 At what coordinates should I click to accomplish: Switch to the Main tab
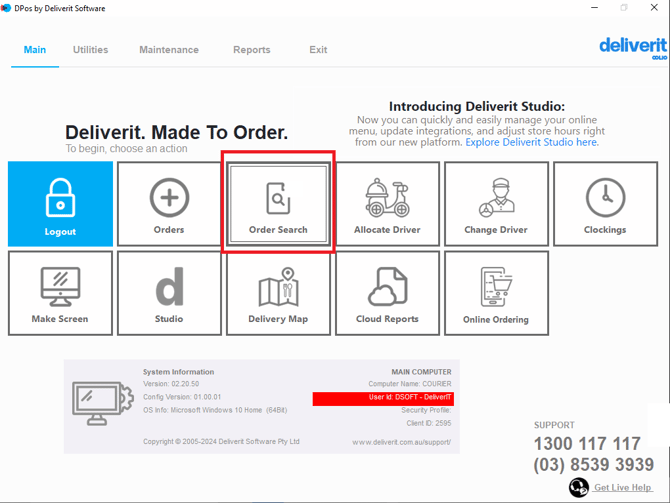[x=35, y=50]
